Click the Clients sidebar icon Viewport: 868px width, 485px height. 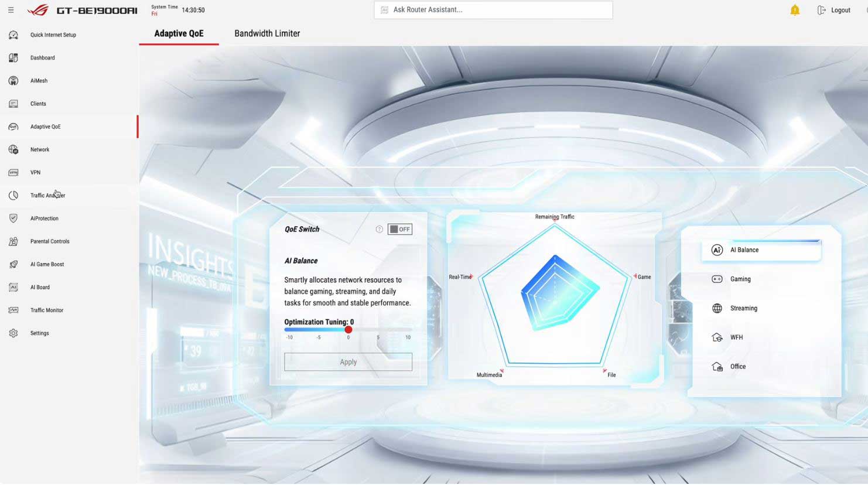point(13,104)
